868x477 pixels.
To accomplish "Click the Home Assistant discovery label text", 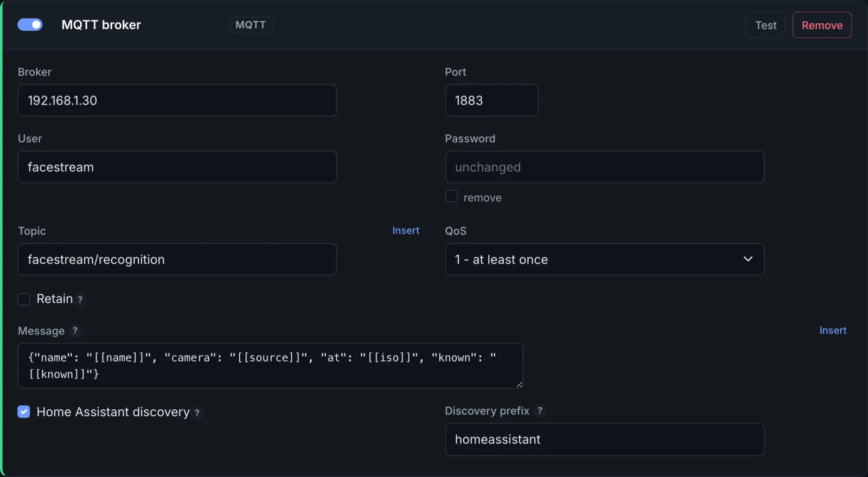I will (x=113, y=412).
